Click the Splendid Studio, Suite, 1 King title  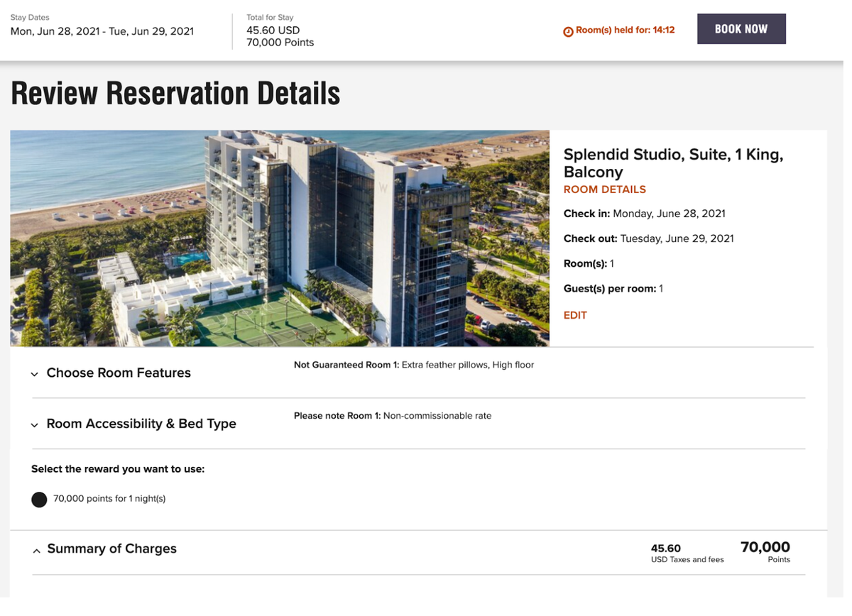point(673,163)
